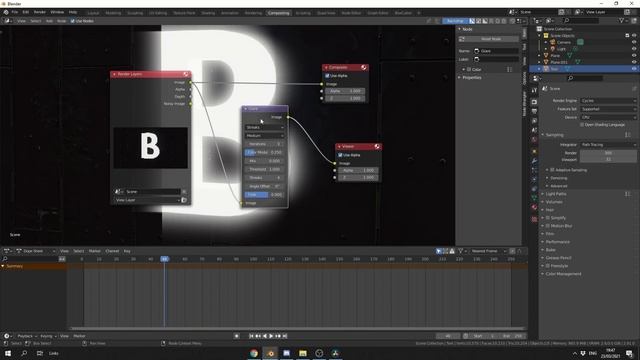Click the Composite node preview sphere icon
This screenshot has height=360, width=640.
point(363,67)
